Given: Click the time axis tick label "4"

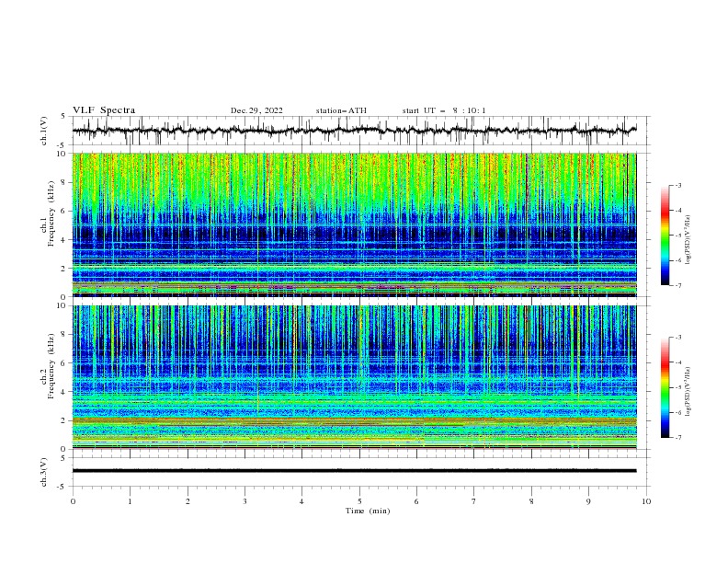Looking at the screenshot, I should coord(301,501).
